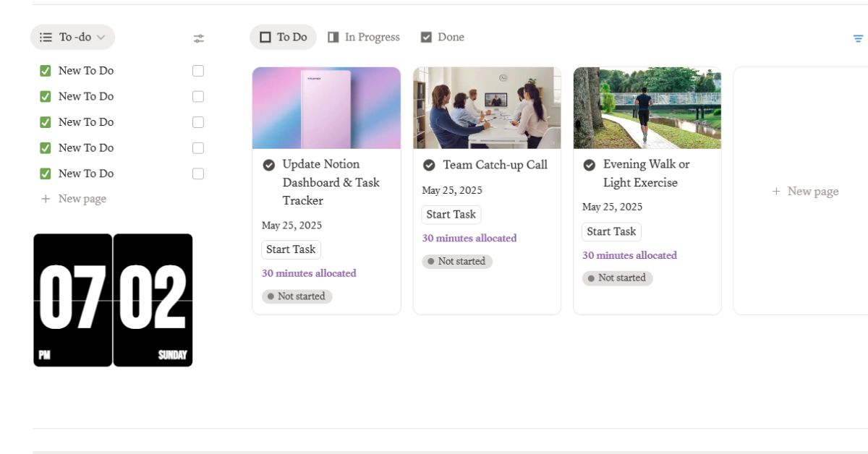Expand Not started status on Update Notion Dashboard card
This screenshot has height=454, width=868.
coord(297,296)
